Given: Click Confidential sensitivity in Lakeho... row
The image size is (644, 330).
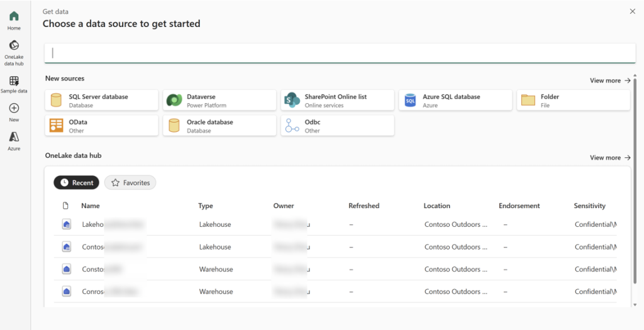Looking at the screenshot, I should (x=596, y=224).
